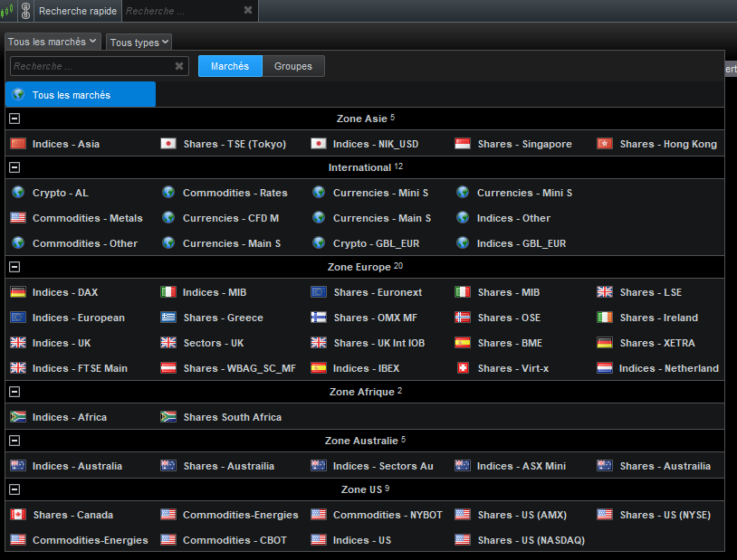This screenshot has width=737, height=560.
Task: Collapse the Zone US section
Action: [14, 489]
